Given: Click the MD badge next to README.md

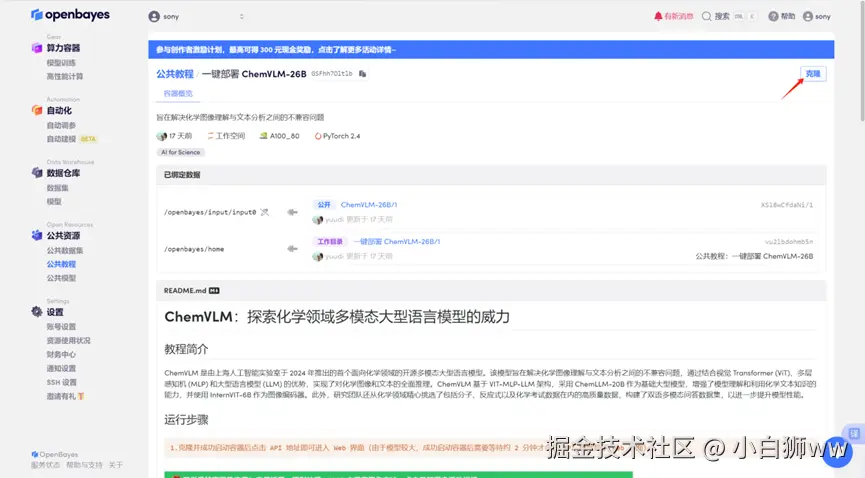Looking at the screenshot, I should click(x=214, y=291).
